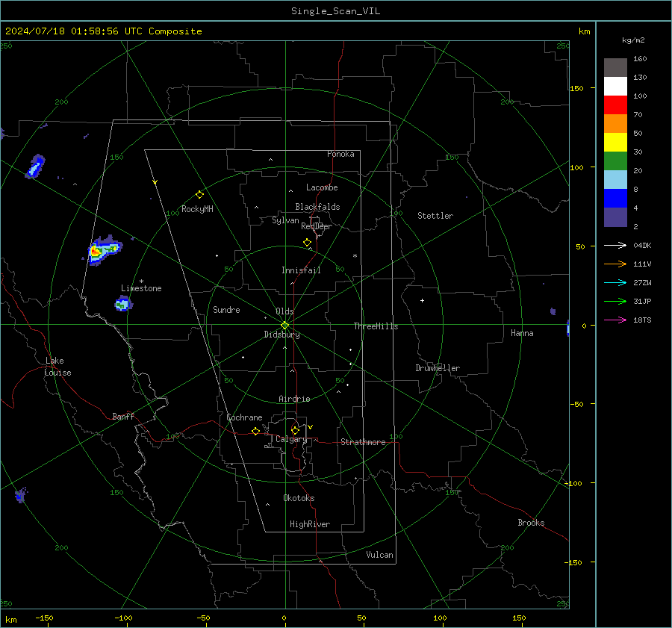Click the Stettler city label
The height and width of the screenshot is (628, 672).
pyautogui.click(x=435, y=216)
